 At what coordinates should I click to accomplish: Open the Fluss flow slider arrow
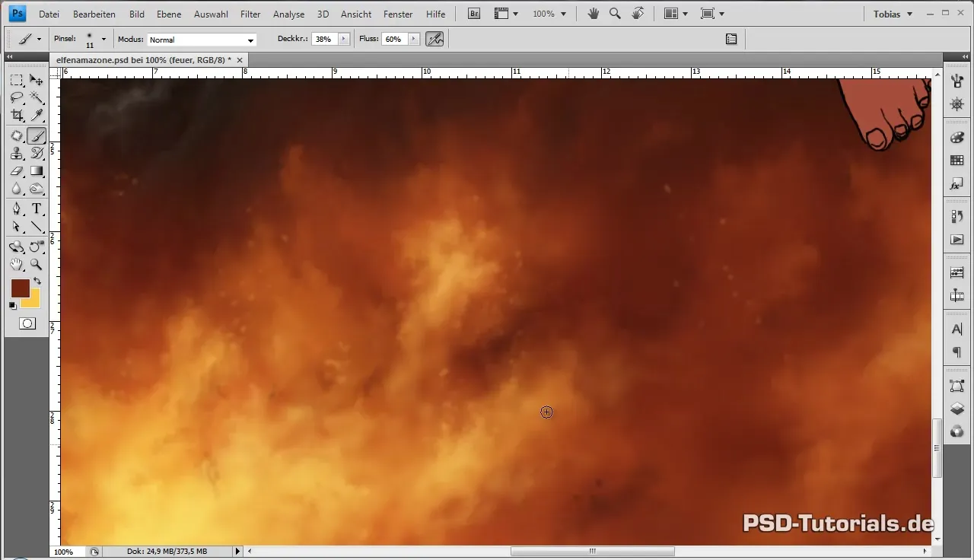click(x=413, y=39)
